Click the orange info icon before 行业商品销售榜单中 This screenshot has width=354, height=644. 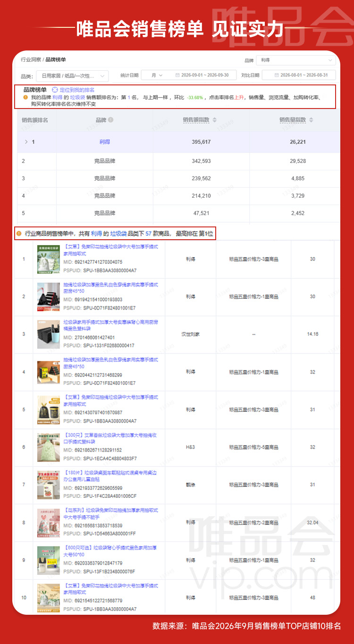tap(18, 233)
